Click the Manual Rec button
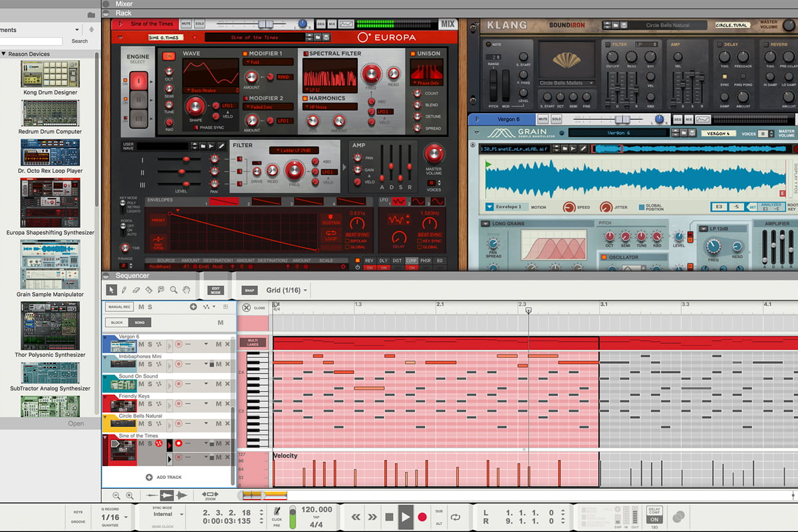 [x=119, y=307]
